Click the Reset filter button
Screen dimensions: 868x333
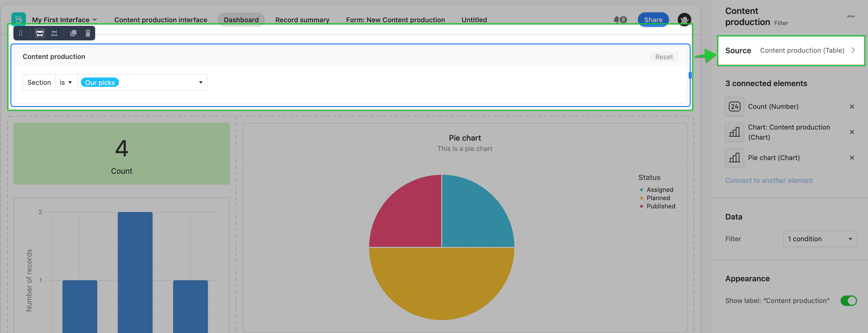(664, 57)
